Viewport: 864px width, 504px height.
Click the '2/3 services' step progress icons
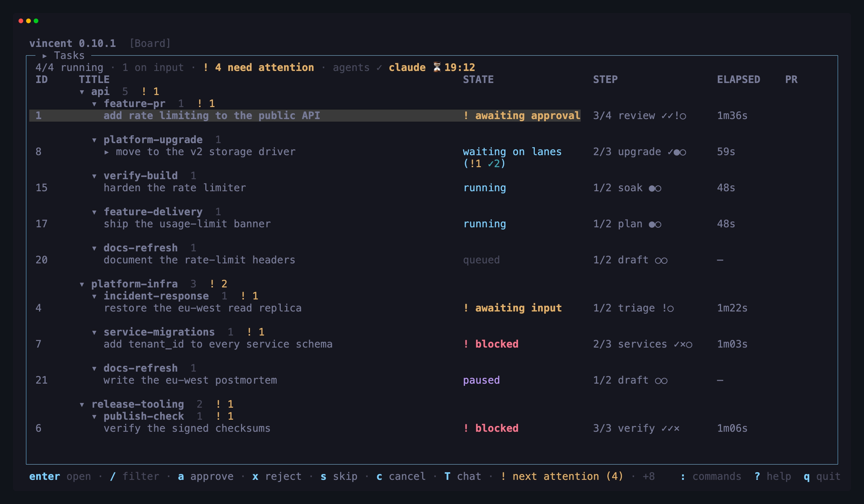(x=683, y=345)
